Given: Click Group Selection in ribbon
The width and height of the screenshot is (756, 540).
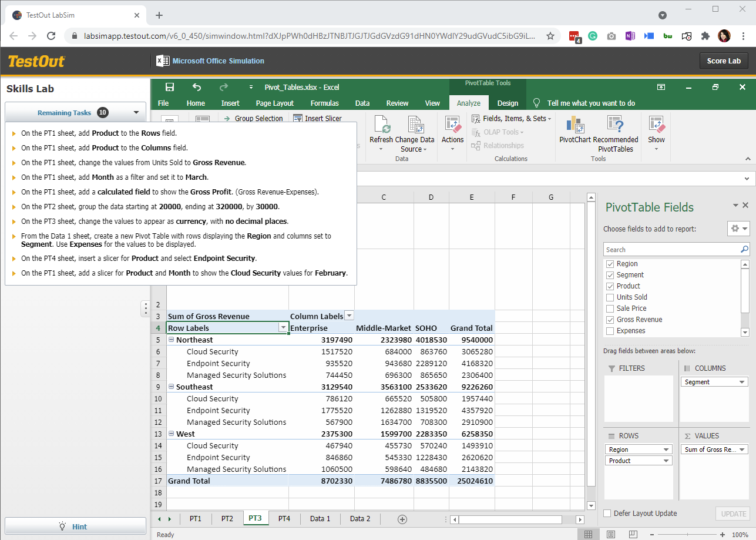Looking at the screenshot, I should (x=253, y=118).
